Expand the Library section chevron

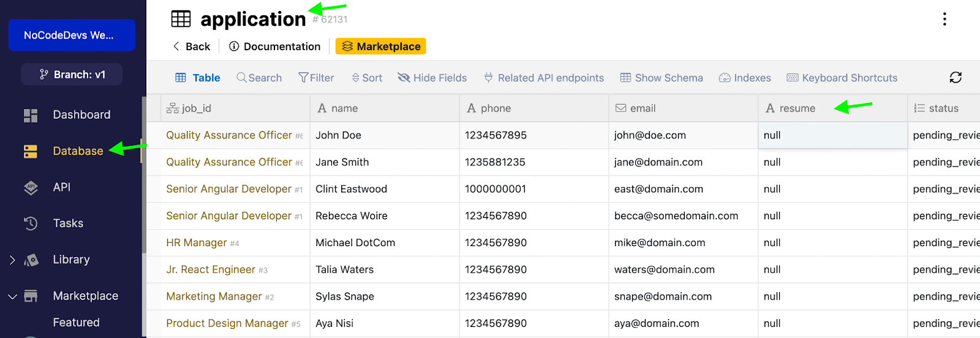tap(12, 260)
